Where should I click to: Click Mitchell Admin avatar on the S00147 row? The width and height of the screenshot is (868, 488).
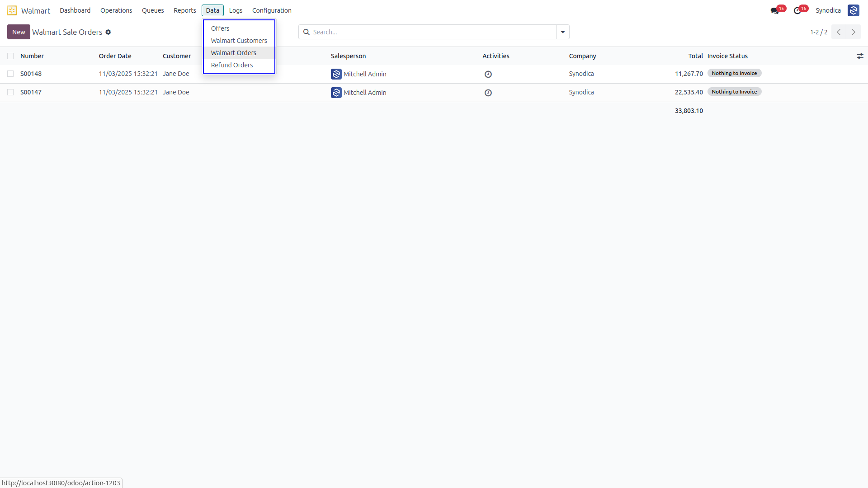336,93
